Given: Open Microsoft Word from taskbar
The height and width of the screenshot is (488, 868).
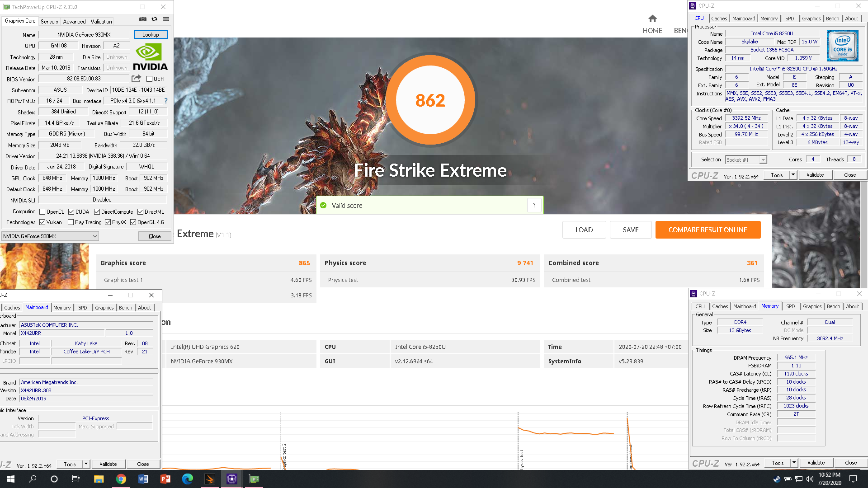Looking at the screenshot, I should [143, 479].
